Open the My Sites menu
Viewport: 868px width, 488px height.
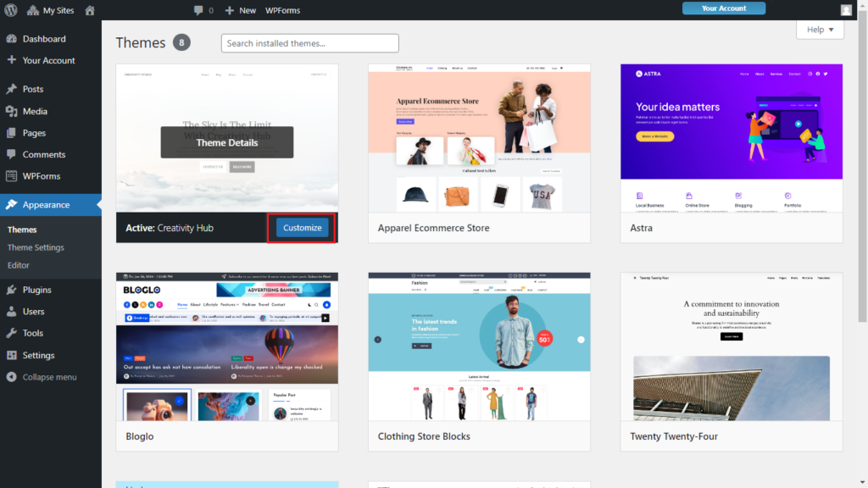click(x=51, y=10)
